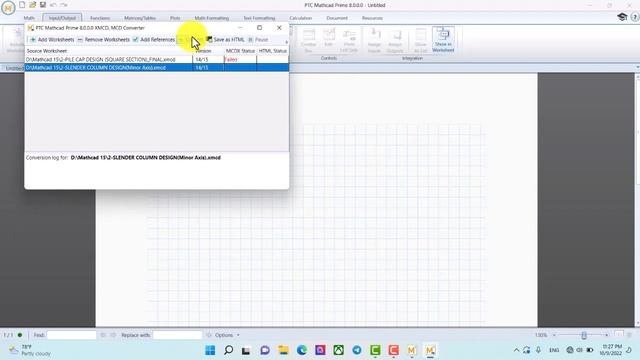
Task: Open the clock and date flyout
Action: tap(611, 350)
